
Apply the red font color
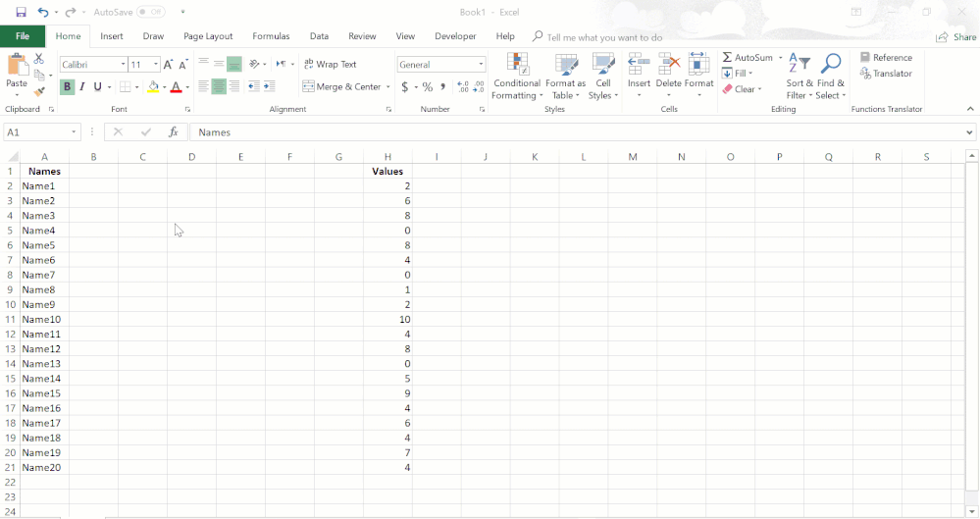(177, 86)
